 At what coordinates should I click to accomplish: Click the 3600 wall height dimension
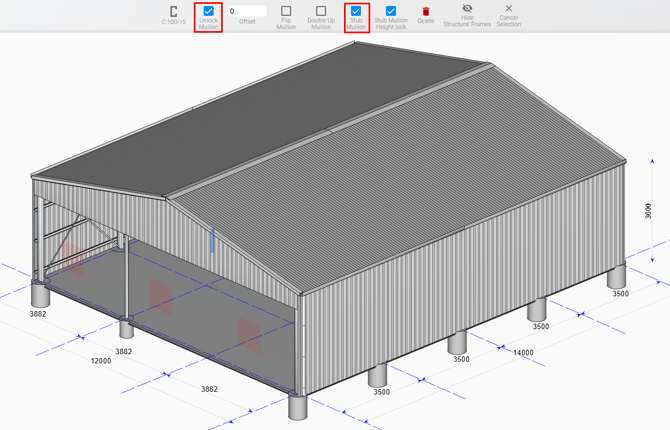pos(648,211)
